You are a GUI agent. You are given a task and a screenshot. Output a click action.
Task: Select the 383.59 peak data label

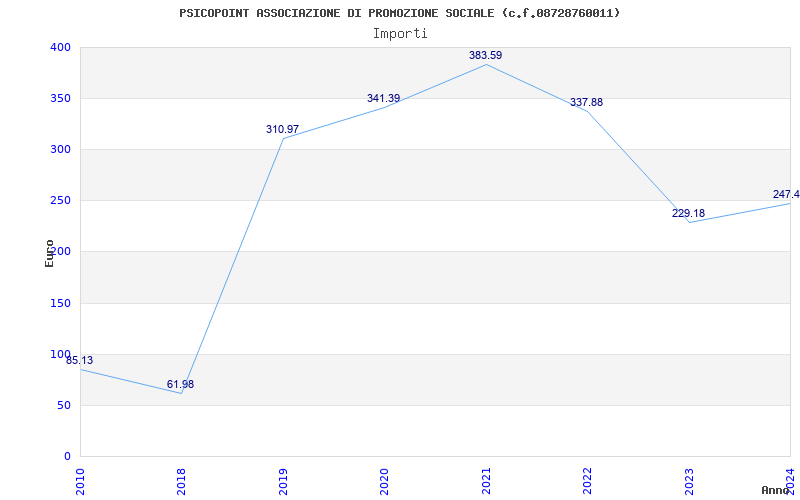pyautogui.click(x=485, y=55)
